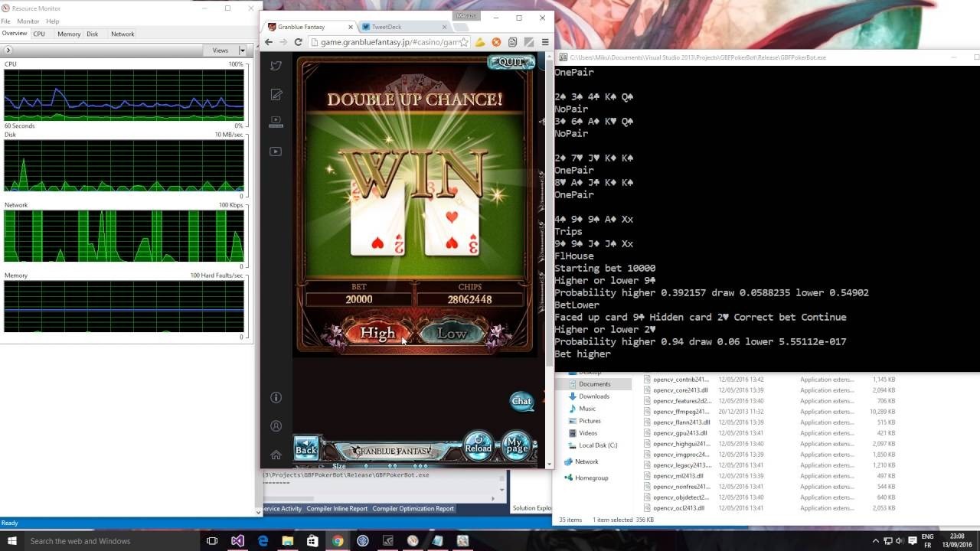Click the Windows Start button
Screen dimensions: 980x551
pos(11,541)
